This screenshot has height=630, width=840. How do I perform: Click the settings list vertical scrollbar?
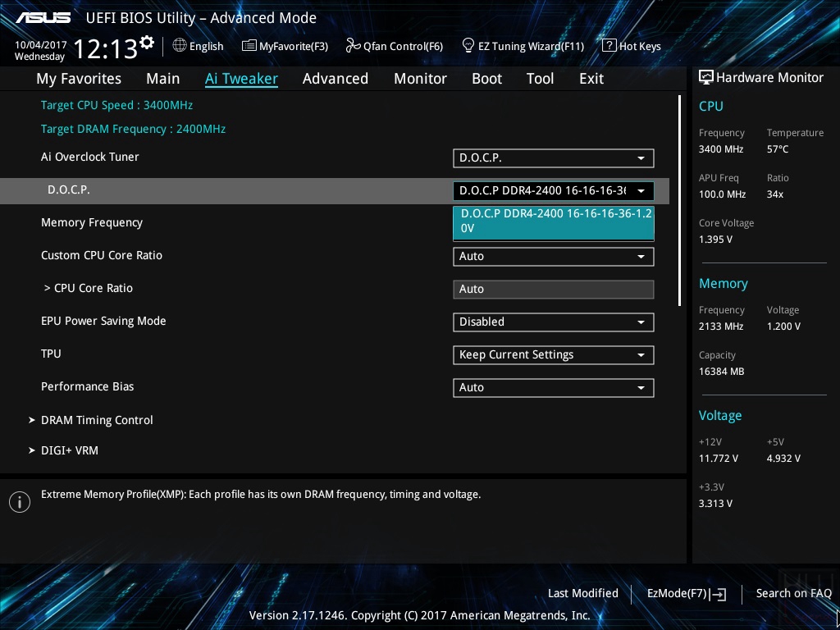tap(679, 201)
